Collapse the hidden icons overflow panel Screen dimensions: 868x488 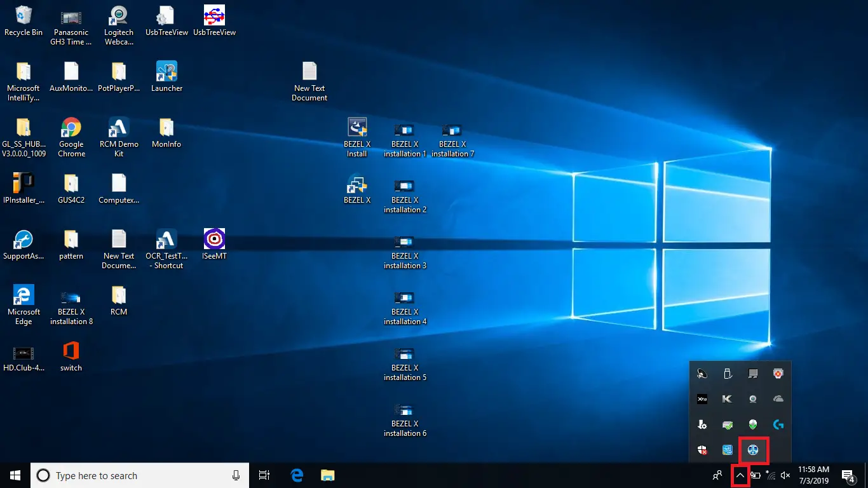(x=741, y=475)
